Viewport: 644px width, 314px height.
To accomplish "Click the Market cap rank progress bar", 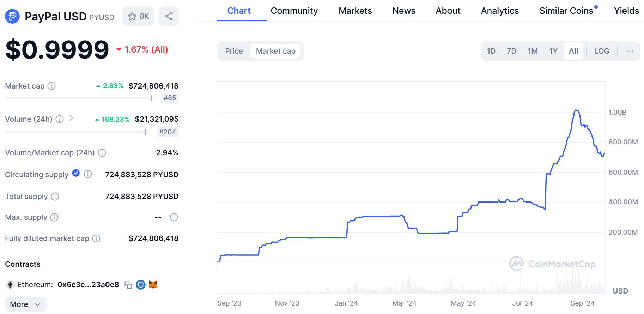I will tap(79, 98).
